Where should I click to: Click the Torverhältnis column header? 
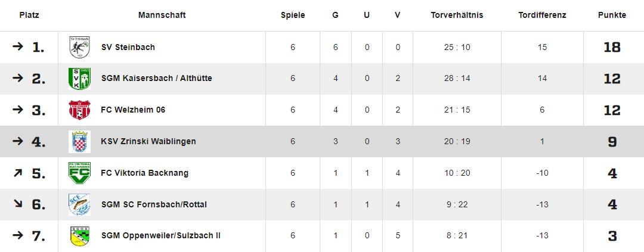click(457, 15)
